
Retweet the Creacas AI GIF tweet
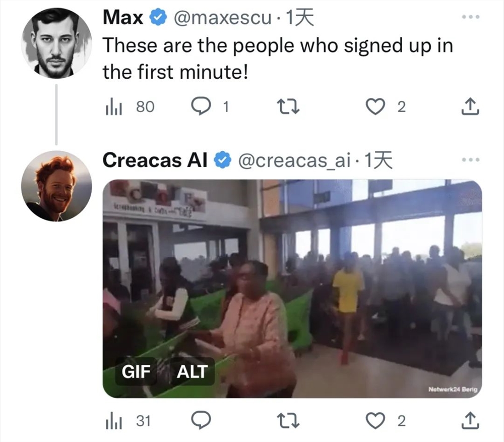coord(288,421)
